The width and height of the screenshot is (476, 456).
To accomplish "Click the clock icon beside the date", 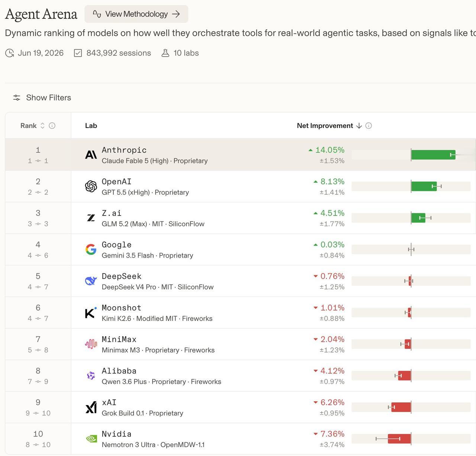I will (x=10, y=53).
